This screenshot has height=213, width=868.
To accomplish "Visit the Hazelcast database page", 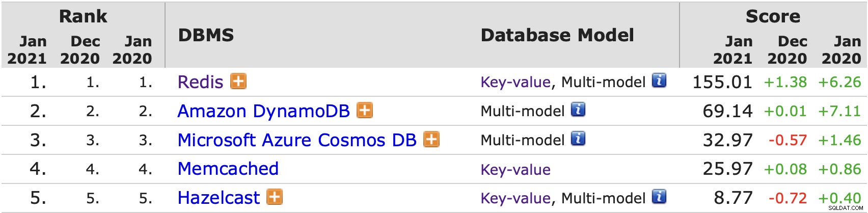I will click(x=219, y=198).
